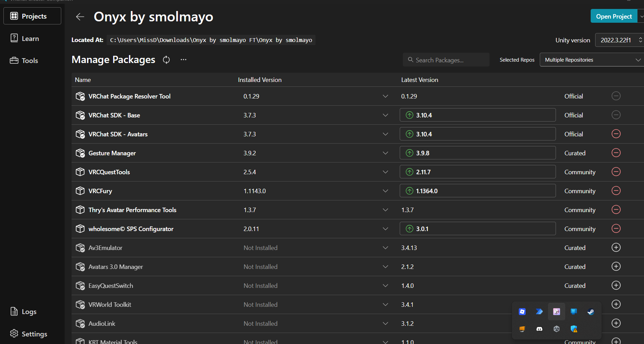Go back using the arrow beside Onyx title
The image size is (644, 344).
pyautogui.click(x=80, y=17)
